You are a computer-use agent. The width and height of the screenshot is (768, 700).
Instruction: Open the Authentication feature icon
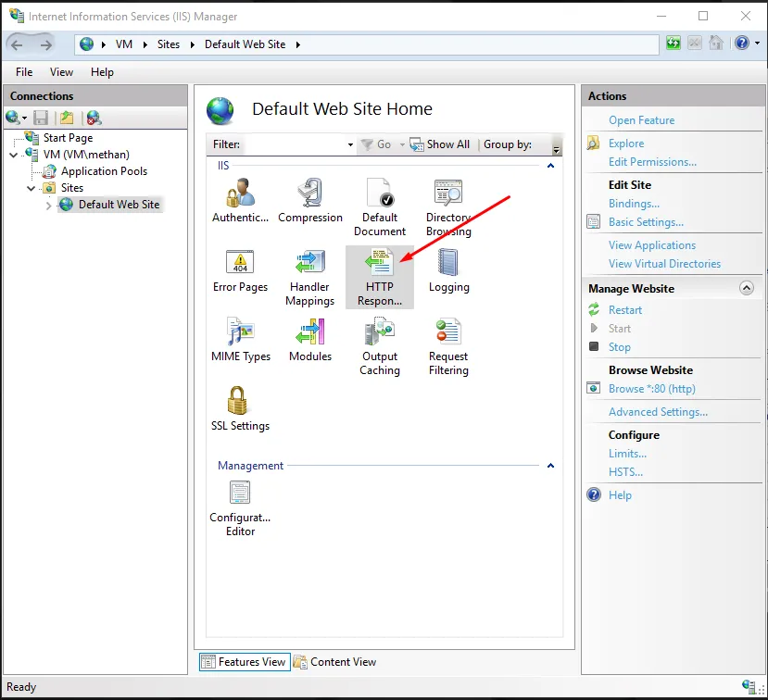(240, 201)
